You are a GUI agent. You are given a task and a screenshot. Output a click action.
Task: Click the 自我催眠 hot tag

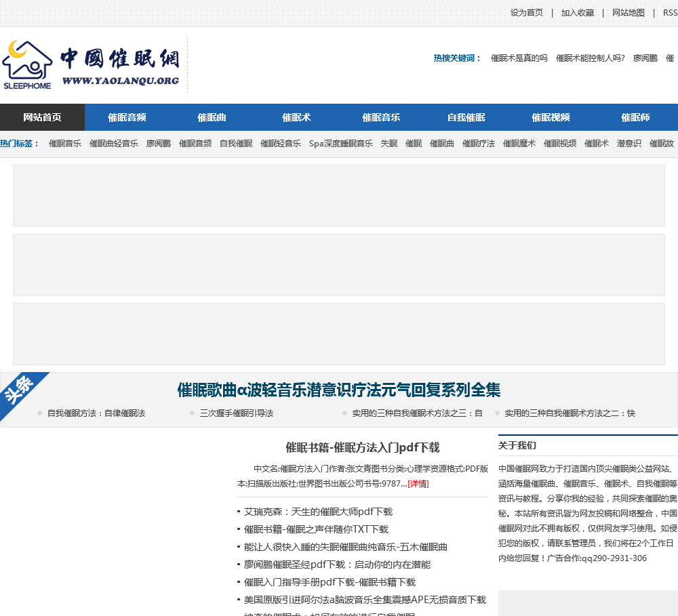click(236, 144)
